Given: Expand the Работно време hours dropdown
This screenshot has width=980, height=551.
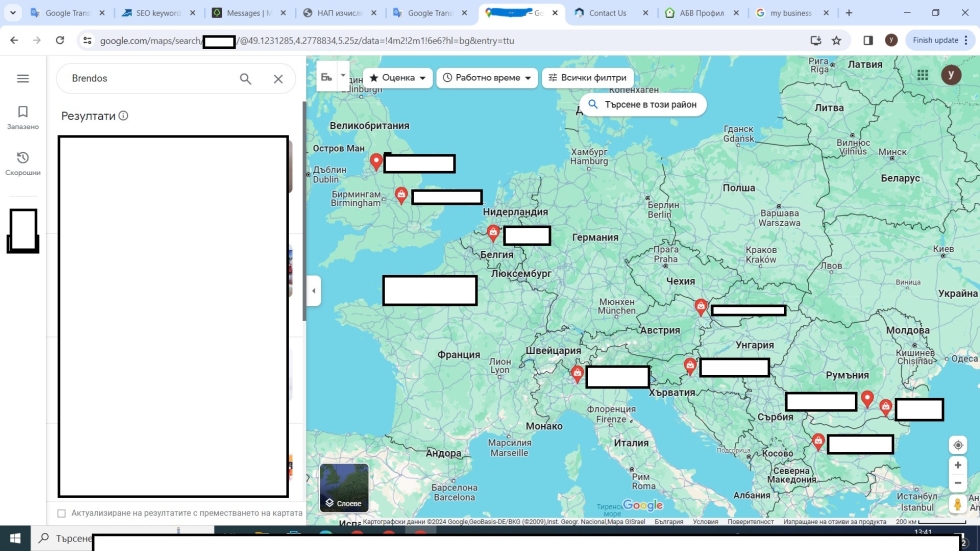Looking at the screenshot, I should click(488, 78).
